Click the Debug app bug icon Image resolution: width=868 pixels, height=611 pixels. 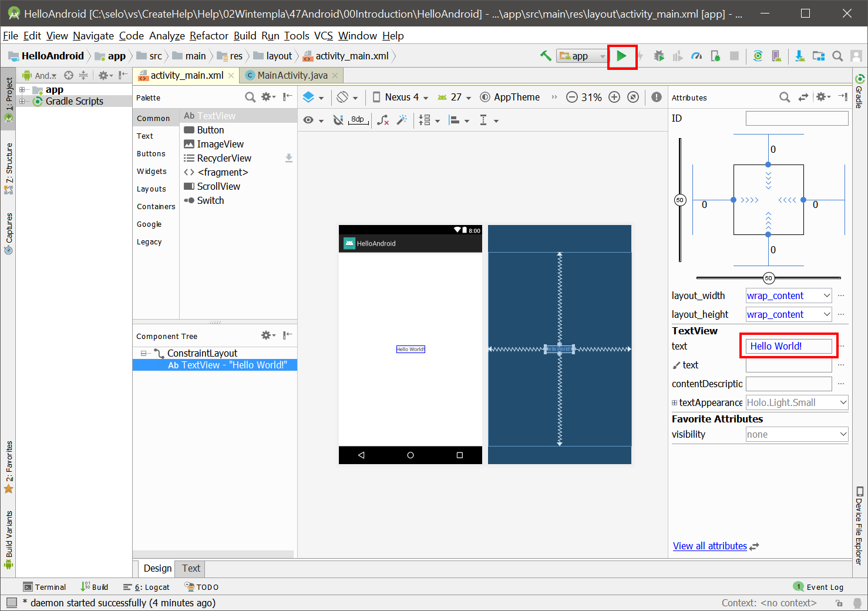tap(659, 56)
